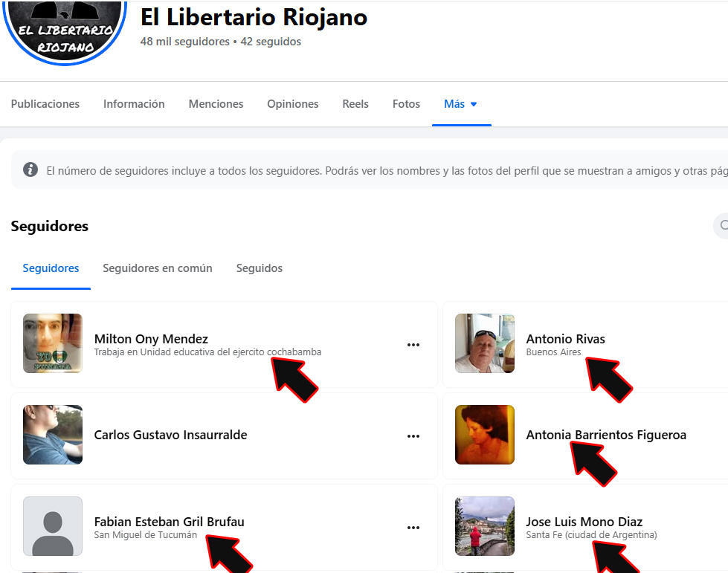The width and height of the screenshot is (728, 573).
Task: Open options menu for Fabian Esteban Gril Brufau
Action: click(x=413, y=528)
